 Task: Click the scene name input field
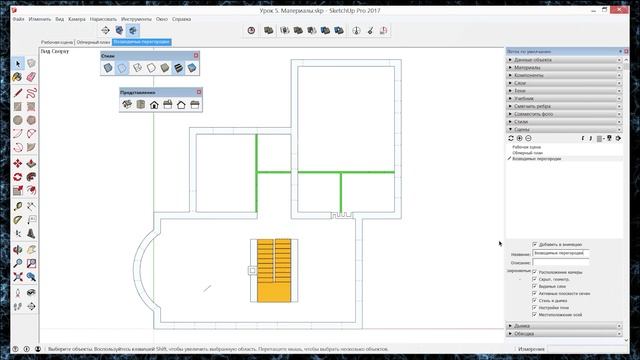pos(560,253)
